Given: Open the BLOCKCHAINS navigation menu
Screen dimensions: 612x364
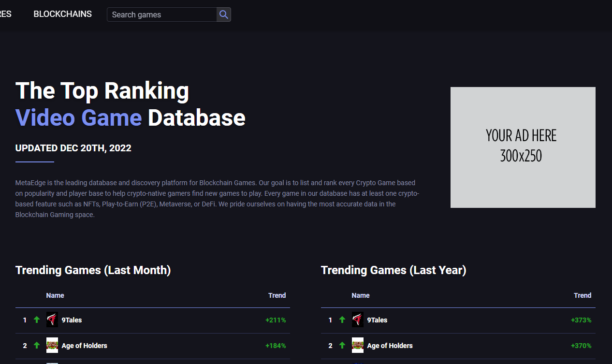Looking at the screenshot, I should (x=62, y=14).
